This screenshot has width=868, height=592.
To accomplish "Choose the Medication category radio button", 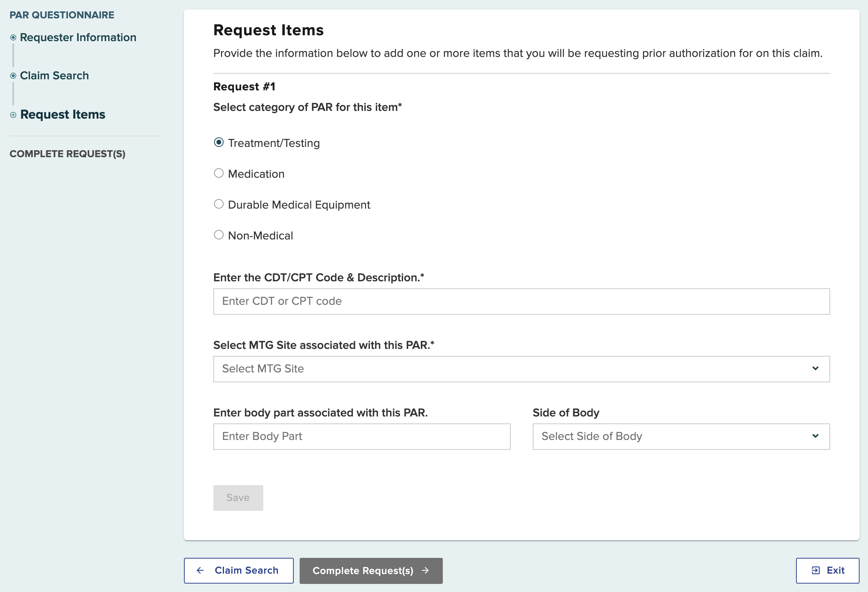I will point(219,173).
